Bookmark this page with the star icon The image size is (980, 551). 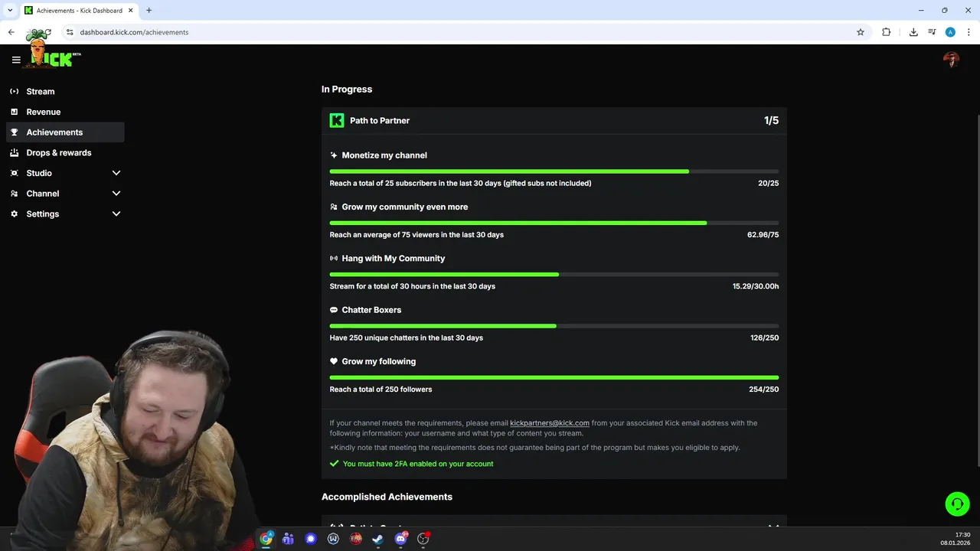pos(861,32)
